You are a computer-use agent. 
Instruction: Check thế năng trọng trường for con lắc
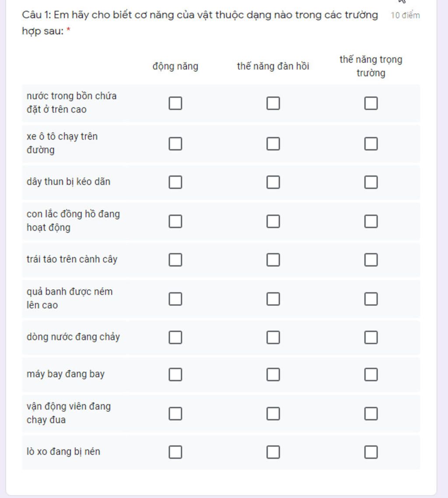click(x=371, y=221)
